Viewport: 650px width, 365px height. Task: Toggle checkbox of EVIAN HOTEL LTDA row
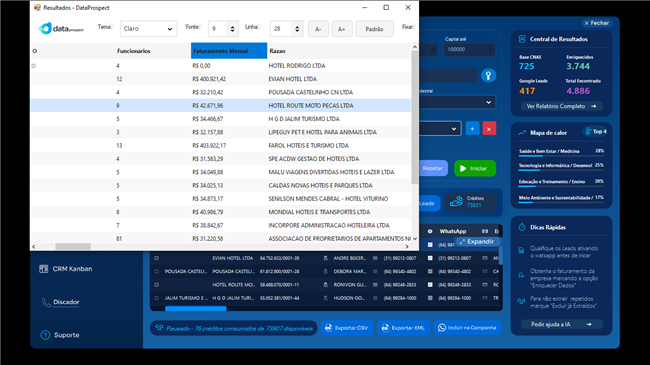tap(156, 258)
